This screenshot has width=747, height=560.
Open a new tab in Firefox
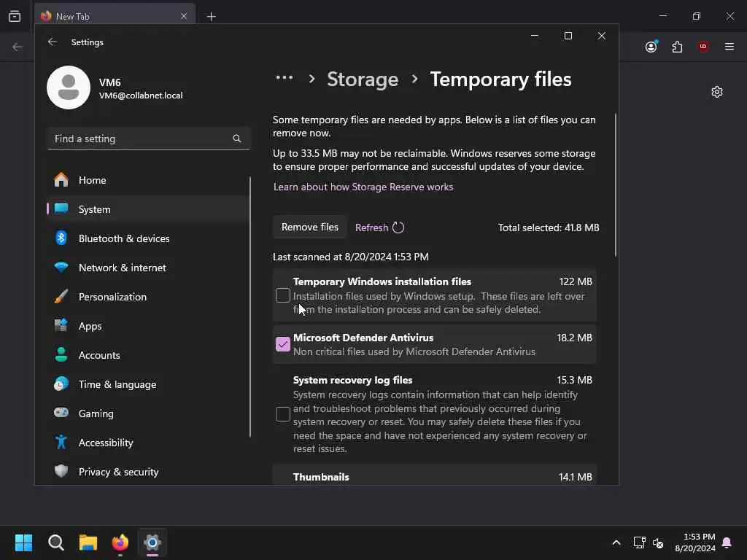(211, 17)
